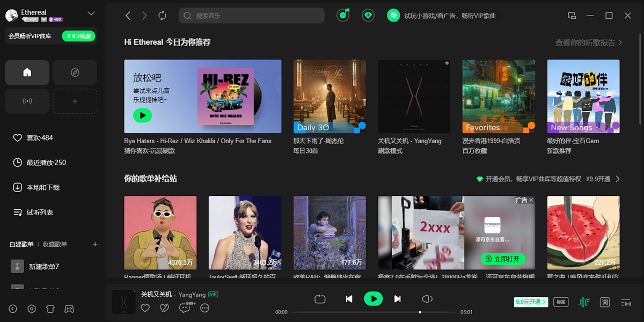Like the playing song with heart icon
644x322 pixels.
click(145, 308)
